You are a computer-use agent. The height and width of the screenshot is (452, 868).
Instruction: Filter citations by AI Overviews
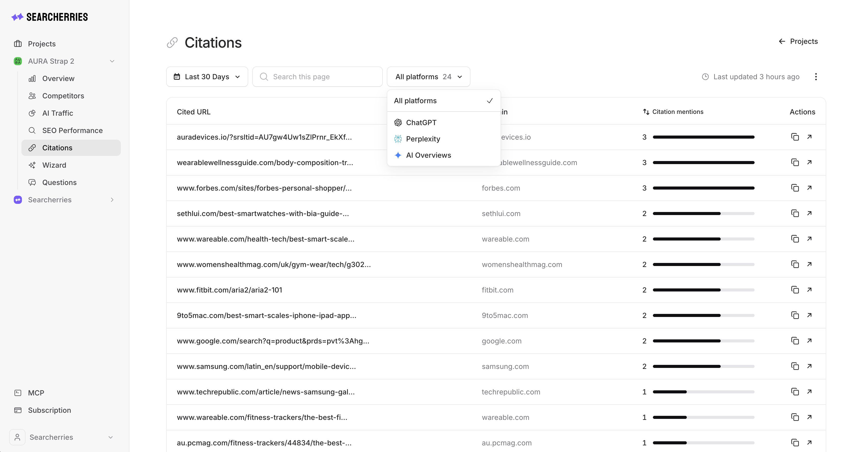click(444, 155)
